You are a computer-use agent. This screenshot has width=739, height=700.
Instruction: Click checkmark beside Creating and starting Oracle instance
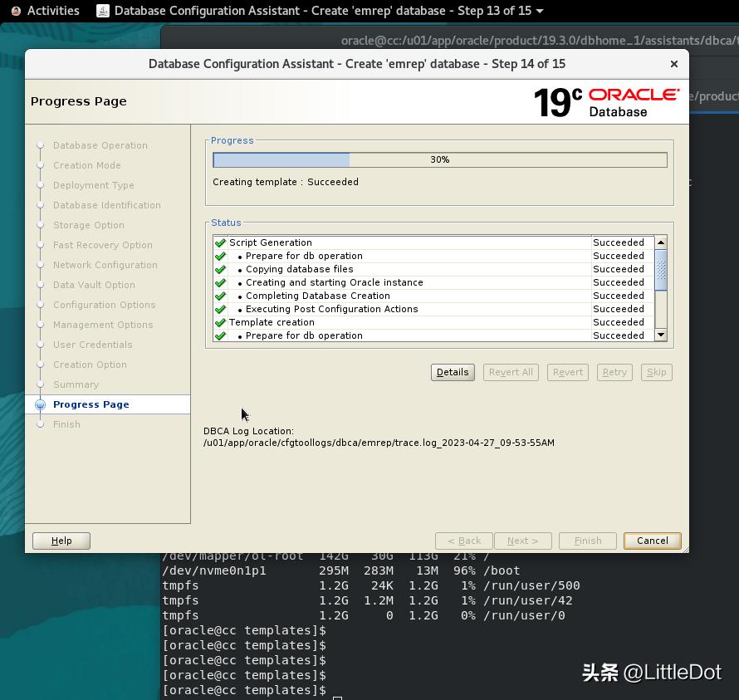click(220, 282)
